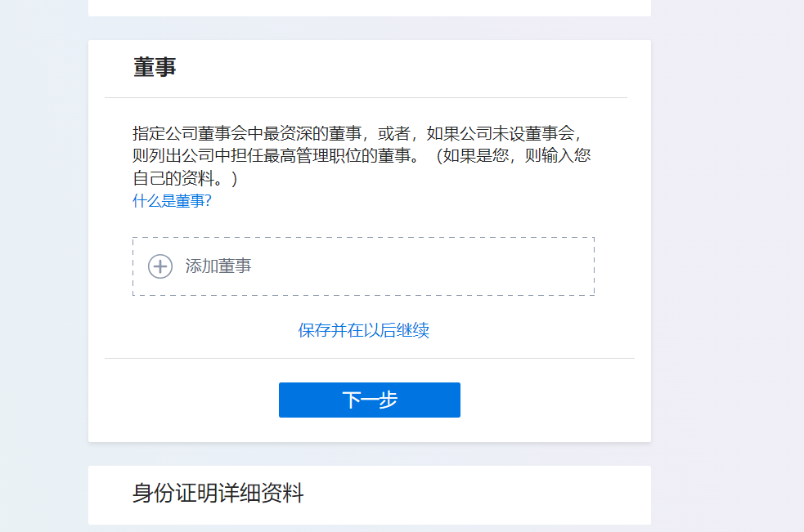Click the paragraph line starting with 指定公司董事会

(357, 134)
